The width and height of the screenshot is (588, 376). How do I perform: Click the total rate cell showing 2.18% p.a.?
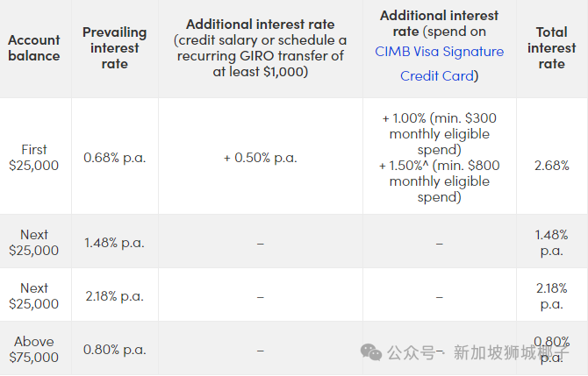pyautogui.click(x=551, y=295)
